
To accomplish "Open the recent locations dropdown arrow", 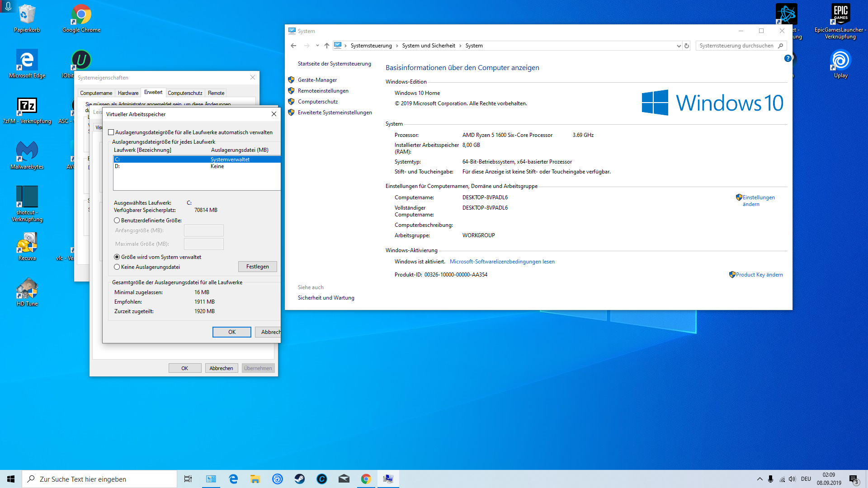I will (317, 46).
